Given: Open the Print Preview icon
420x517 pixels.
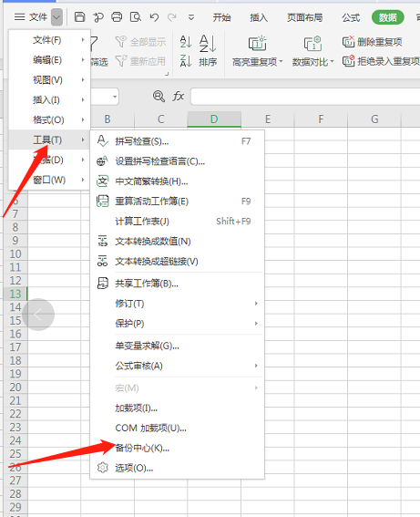Looking at the screenshot, I should (x=136, y=16).
